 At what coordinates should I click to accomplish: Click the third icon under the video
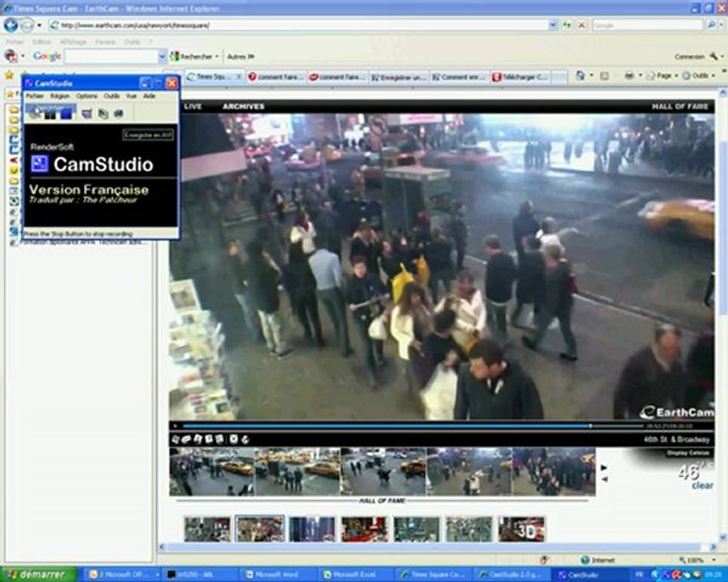198,439
